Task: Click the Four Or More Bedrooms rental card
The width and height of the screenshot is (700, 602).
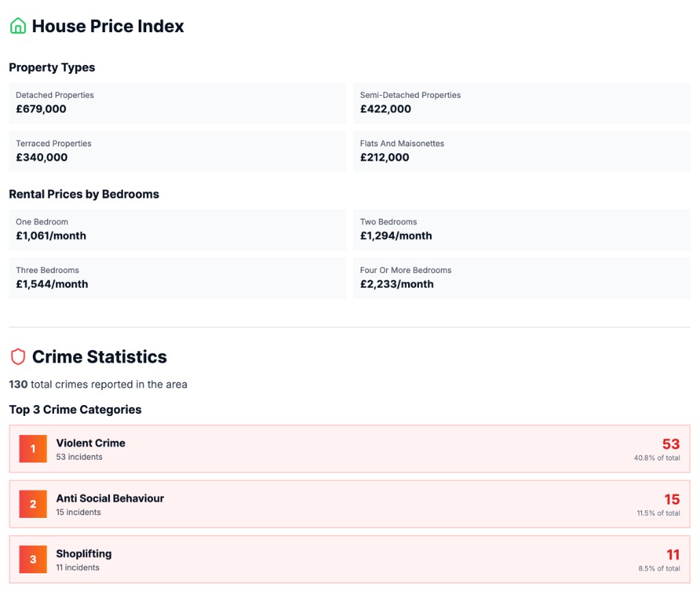Action: 523,278
